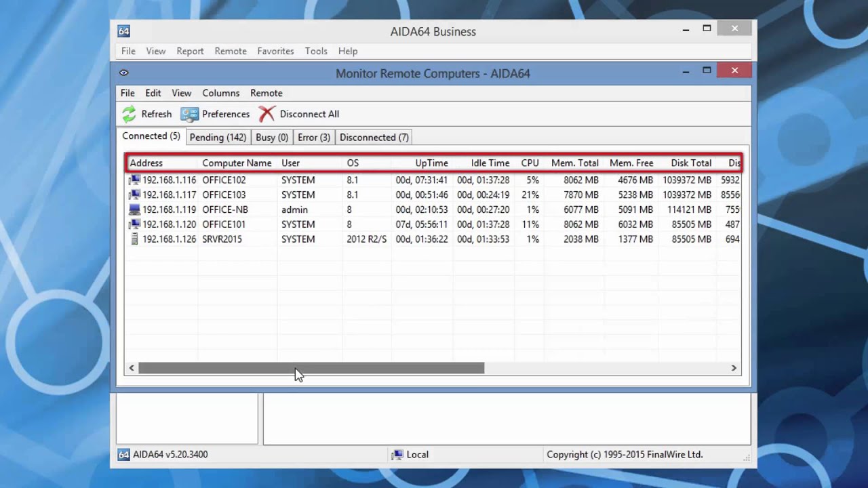This screenshot has height=488, width=868.
Task: Select computer name OFFICE-NB
Action: pos(225,210)
